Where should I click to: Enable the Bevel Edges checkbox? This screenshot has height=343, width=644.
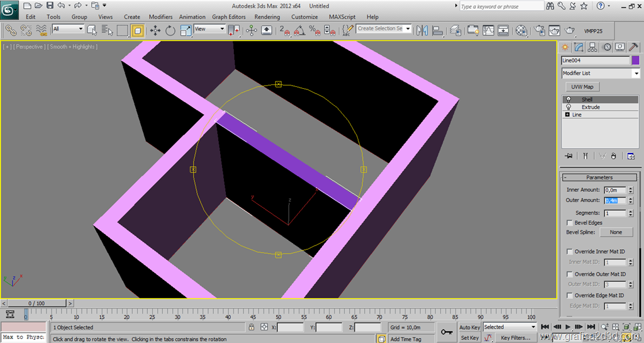point(570,223)
